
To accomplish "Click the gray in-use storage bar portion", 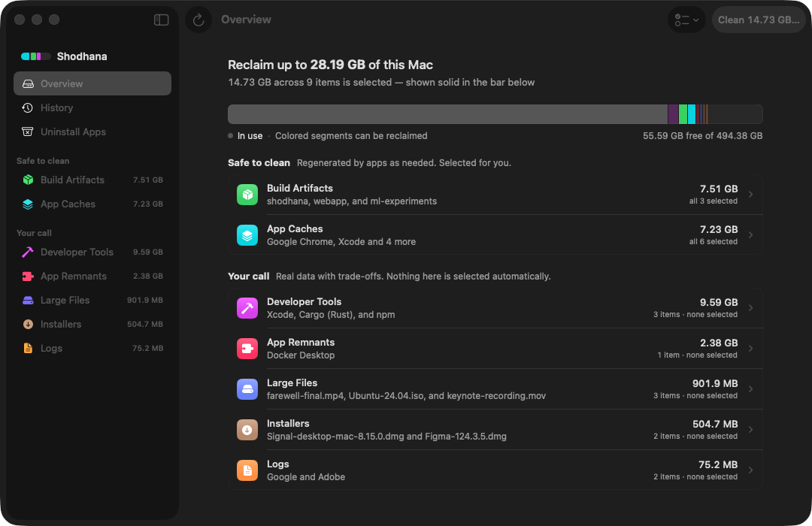I will pos(447,114).
